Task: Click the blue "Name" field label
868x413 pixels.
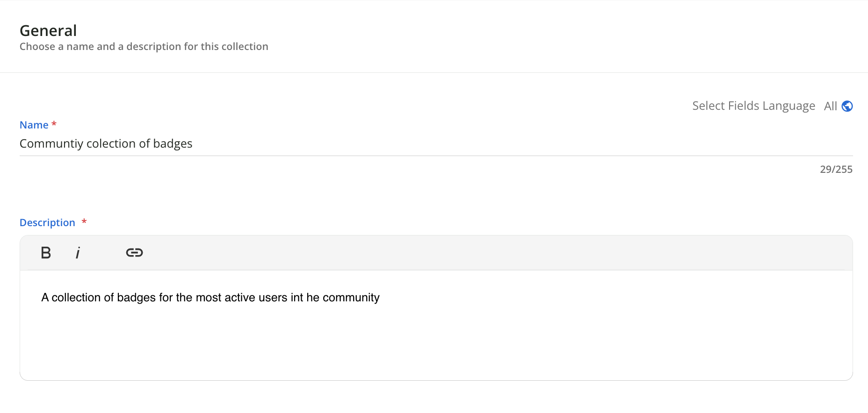Action: [34, 125]
